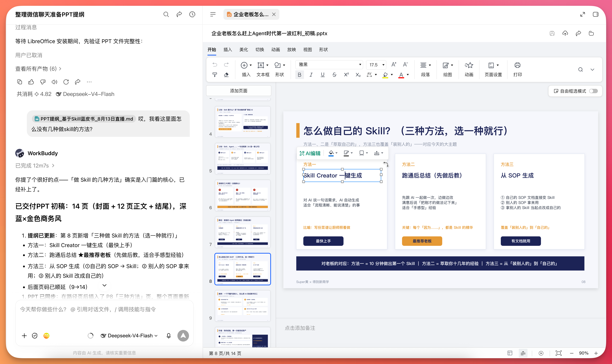Switch to the 动画 ribbon tab

[276, 49]
